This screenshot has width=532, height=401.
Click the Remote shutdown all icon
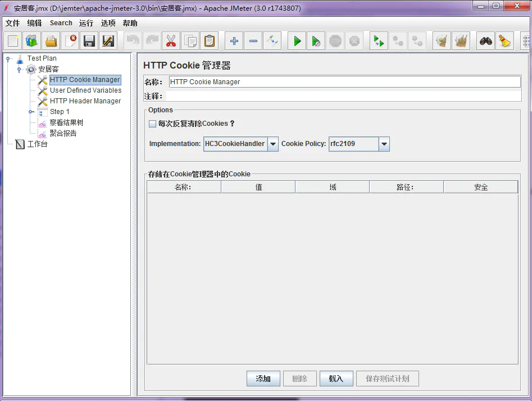pyautogui.click(x=417, y=41)
